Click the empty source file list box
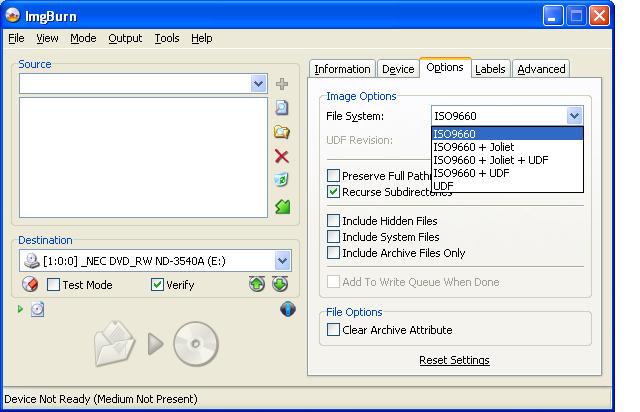640x412 pixels. pos(143,157)
